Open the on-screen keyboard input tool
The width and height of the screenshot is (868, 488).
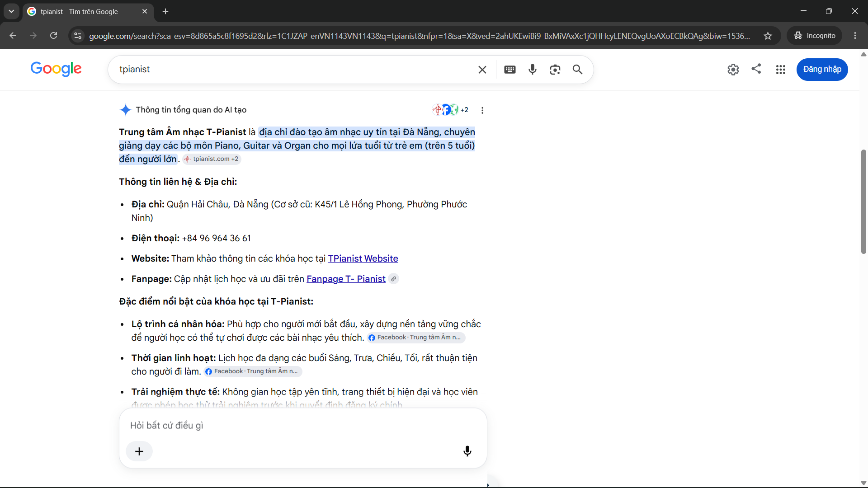pos(510,70)
